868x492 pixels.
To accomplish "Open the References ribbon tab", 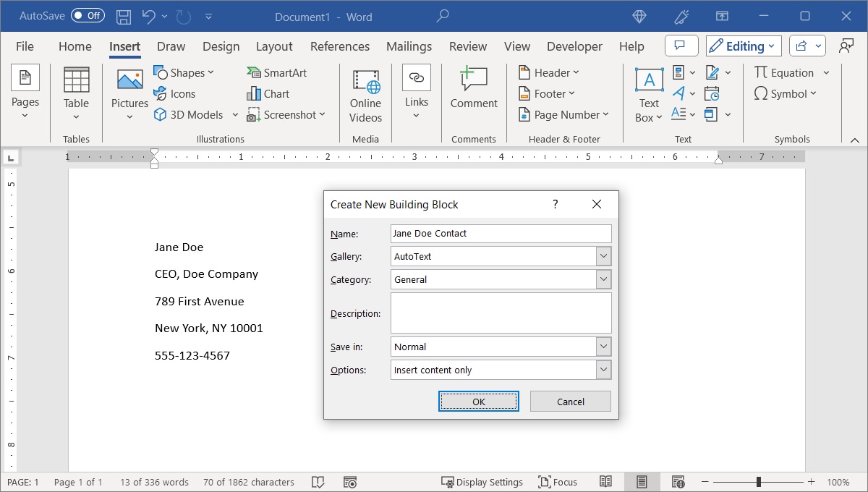I will [340, 46].
